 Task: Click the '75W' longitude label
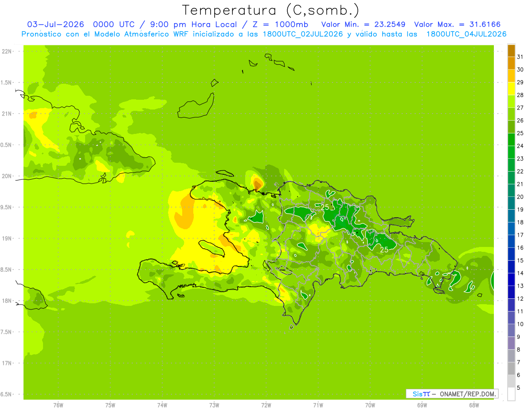[110, 405]
